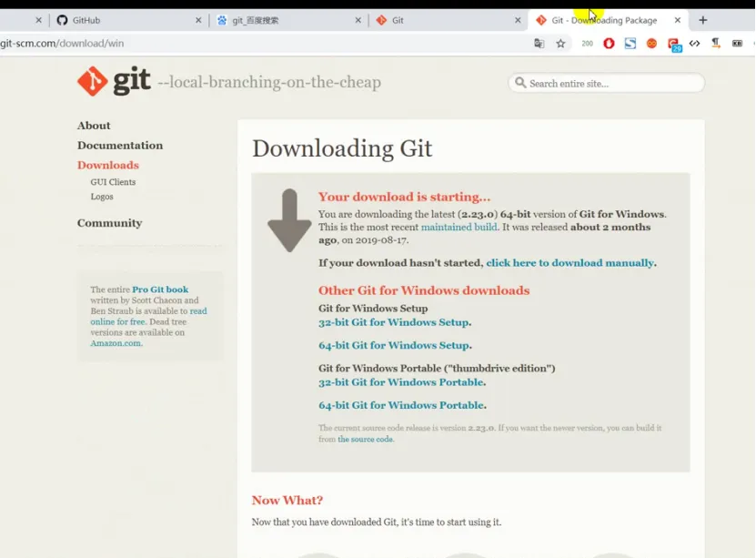Click the Downloading Git page heading
This screenshot has height=558, width=756.
tap(342, 148)
